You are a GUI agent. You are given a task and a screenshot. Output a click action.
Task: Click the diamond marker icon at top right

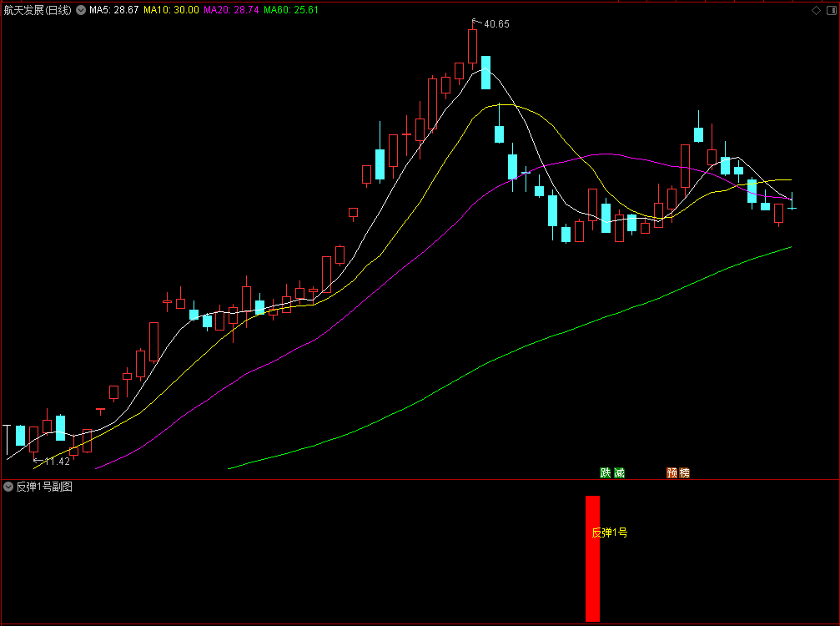[x=816, y=10]
